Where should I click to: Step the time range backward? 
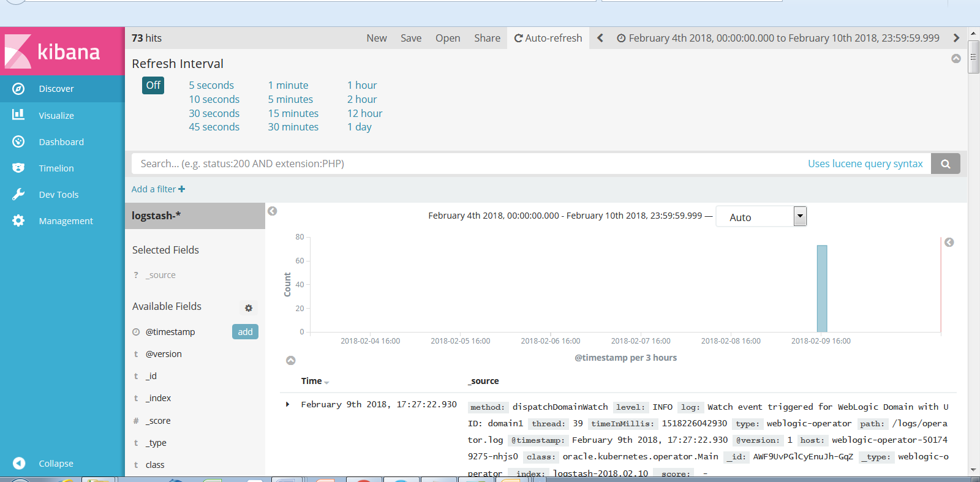coord(600,38)
